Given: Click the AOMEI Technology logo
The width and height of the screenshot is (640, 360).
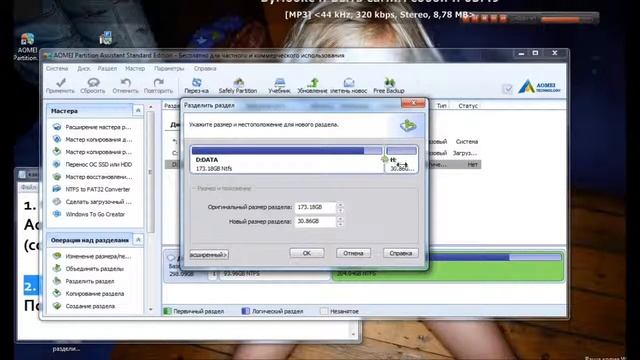Looking at the screenshot, I should pos(540,86).
